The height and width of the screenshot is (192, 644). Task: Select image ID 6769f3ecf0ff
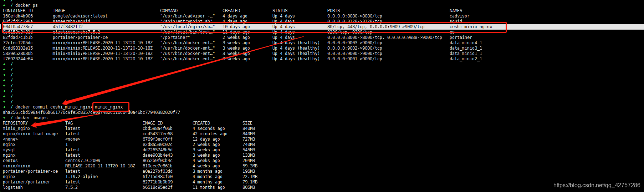coord(158,139)
